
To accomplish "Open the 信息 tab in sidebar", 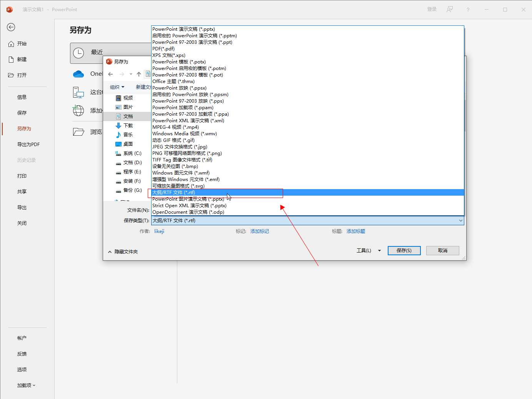I will (x=22, y=97).
